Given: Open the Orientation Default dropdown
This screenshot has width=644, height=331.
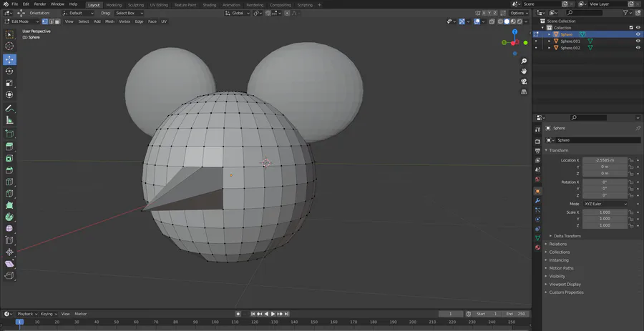Looking at the screenshot, I should coord(78,13).
